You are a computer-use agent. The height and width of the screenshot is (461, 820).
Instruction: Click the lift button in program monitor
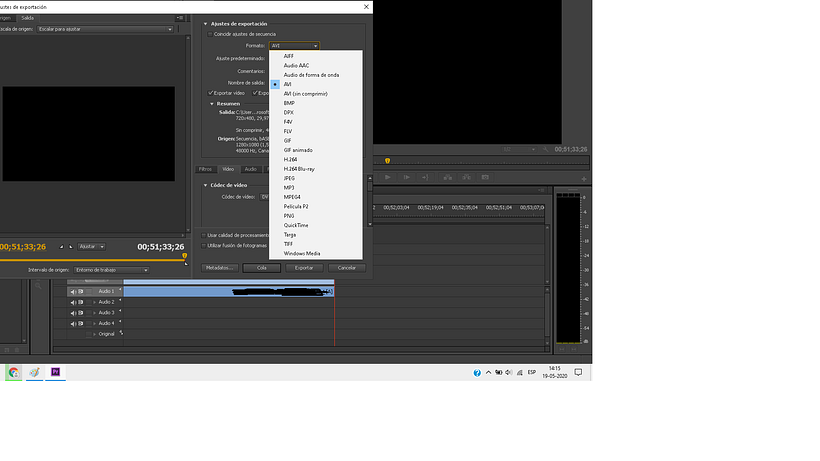[x=448, y=177]
